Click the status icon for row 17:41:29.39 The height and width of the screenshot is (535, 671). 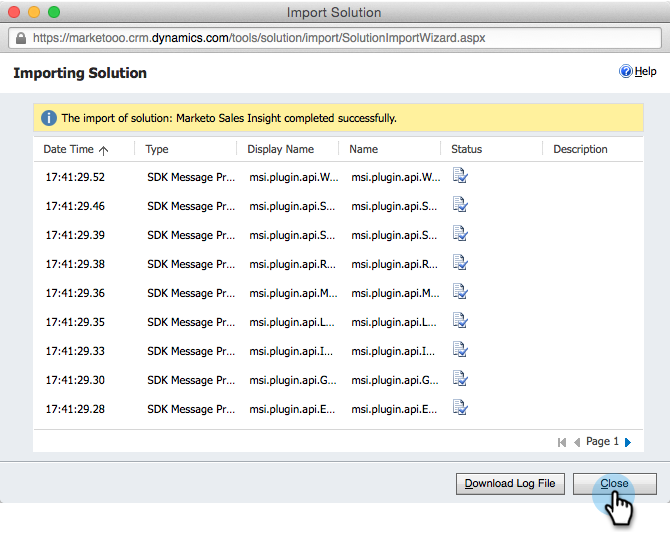[x=460, y=234]
